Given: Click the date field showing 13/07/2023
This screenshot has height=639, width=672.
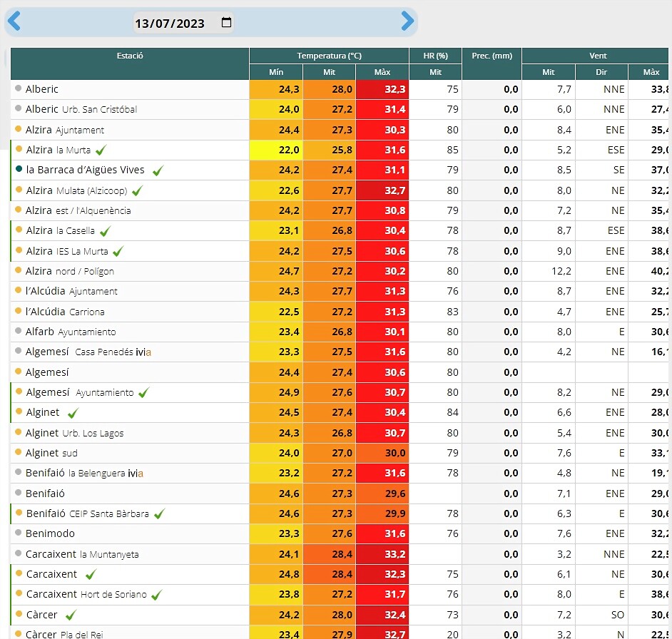Looking at the screenshot, I should point(183,23).
